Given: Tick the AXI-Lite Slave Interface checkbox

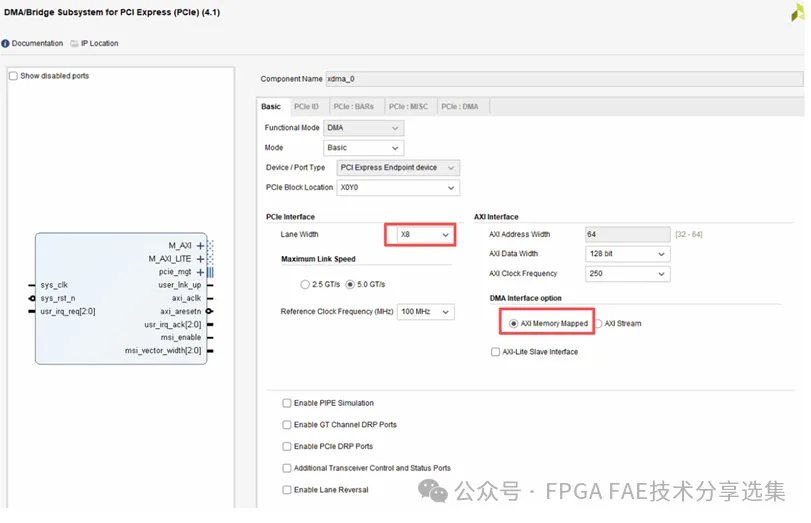Looking at the screenshot, I should coord(496,352).
